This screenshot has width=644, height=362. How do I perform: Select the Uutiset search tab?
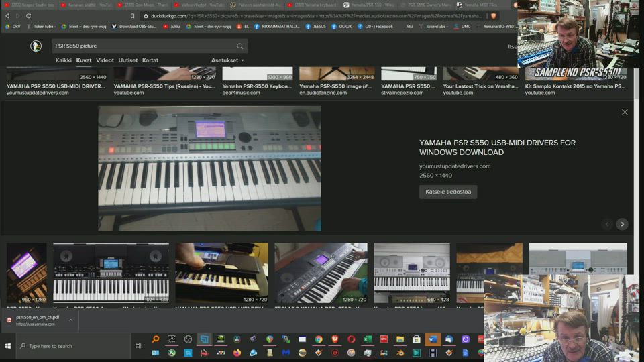pos(127,60)
